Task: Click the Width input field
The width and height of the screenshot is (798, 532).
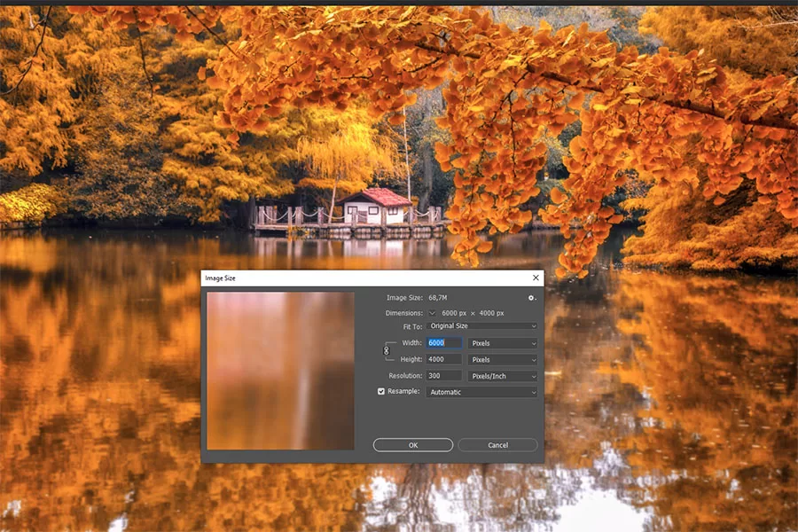Action: tap(444, 342)
